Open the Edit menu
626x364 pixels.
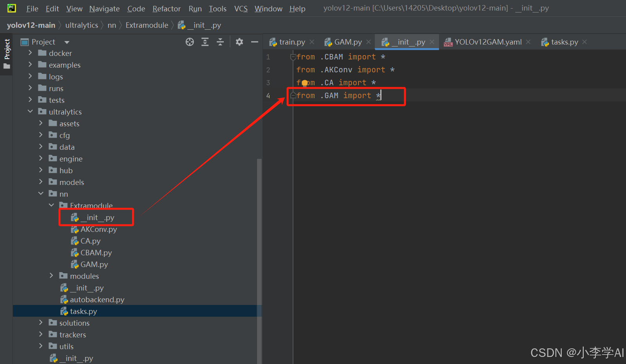click(52, 9)
